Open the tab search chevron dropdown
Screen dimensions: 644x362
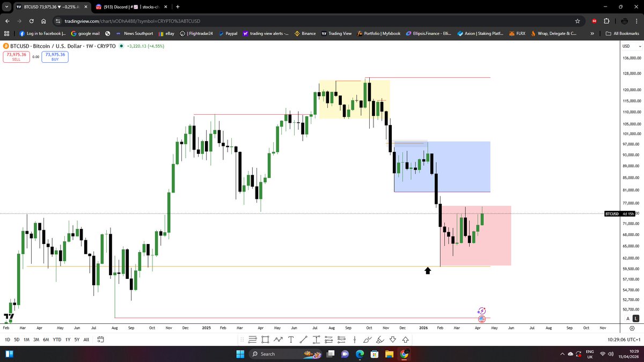point(5,6)
